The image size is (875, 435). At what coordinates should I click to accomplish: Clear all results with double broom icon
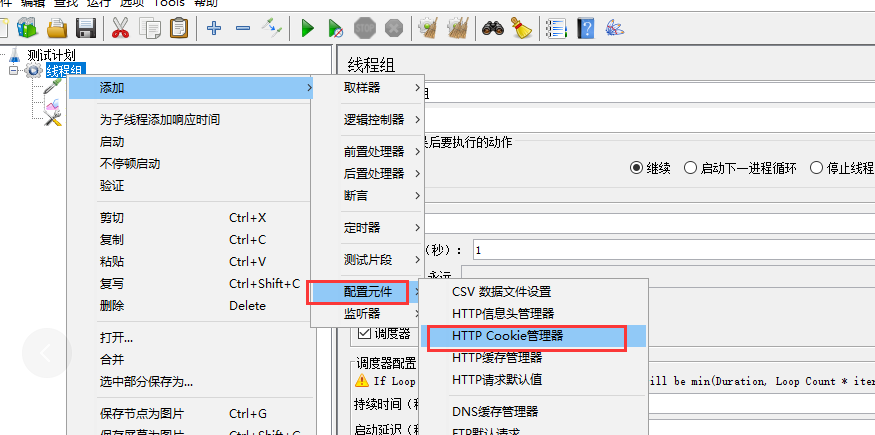point(458,27)
